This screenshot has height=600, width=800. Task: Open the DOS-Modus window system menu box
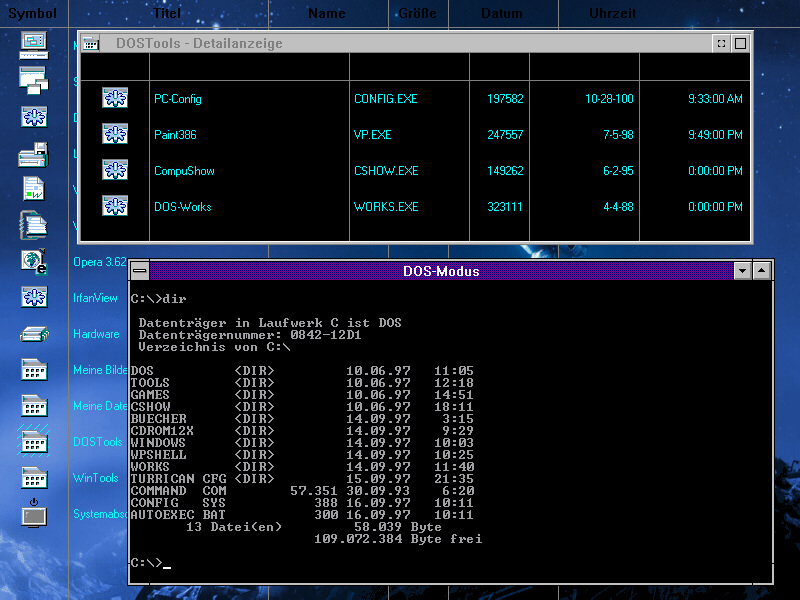click(x=140, y=271)
